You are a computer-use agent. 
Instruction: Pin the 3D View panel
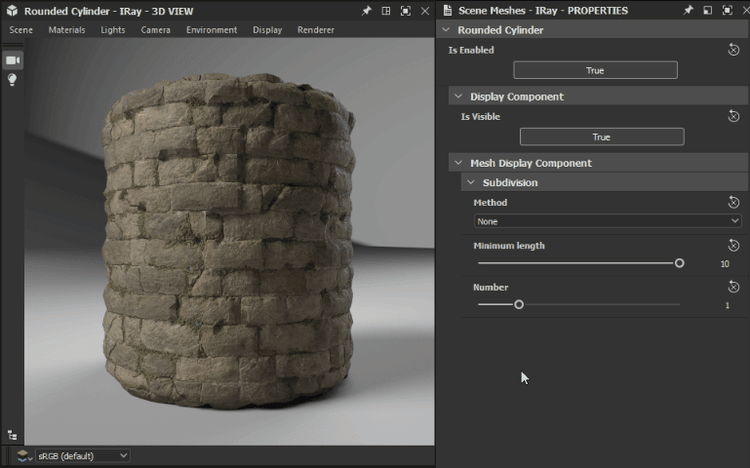(x=366, y=10)
